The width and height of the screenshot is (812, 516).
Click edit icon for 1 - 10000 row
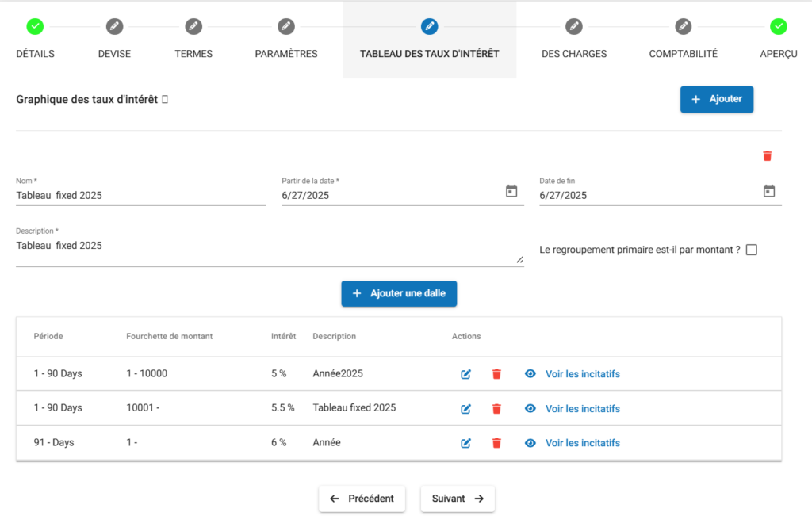(x=466, y=374)
